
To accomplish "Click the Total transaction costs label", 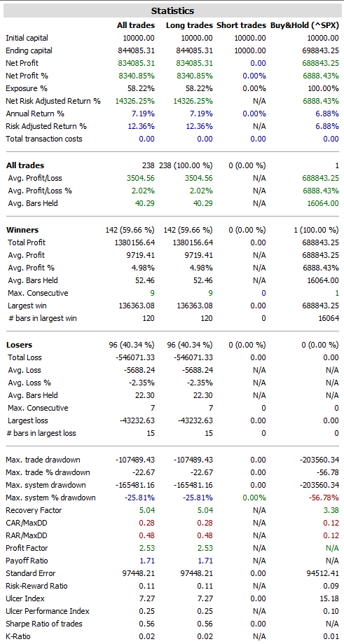I will click(44, 139).
